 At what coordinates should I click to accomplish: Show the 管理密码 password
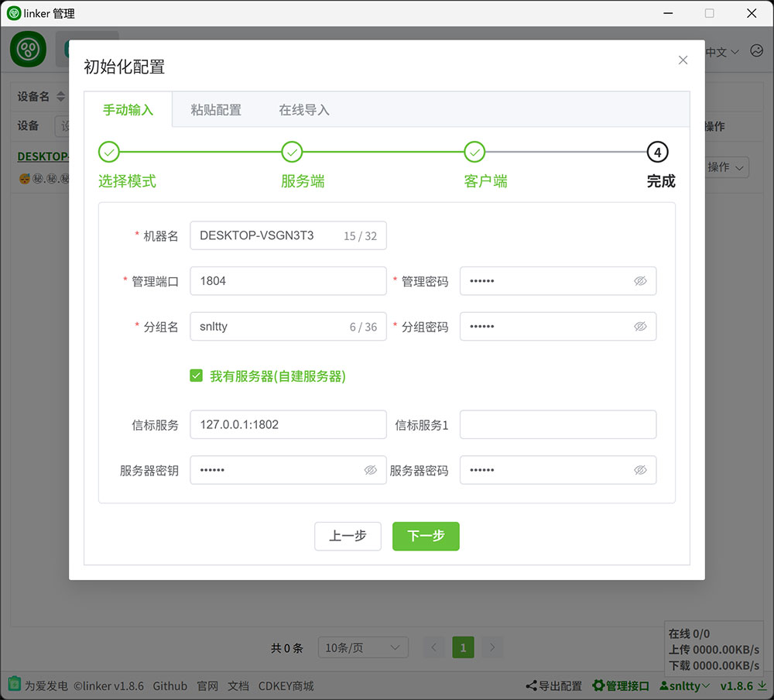pos(640,281)
